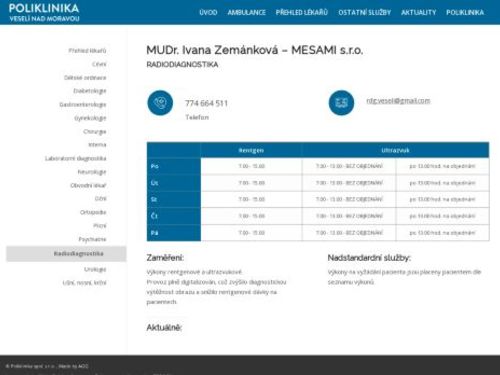
Task: Click the Zaměření heading
Action: [x=165, y=258]
